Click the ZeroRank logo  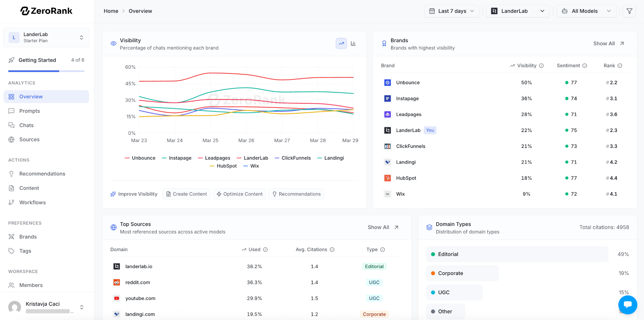47,11
